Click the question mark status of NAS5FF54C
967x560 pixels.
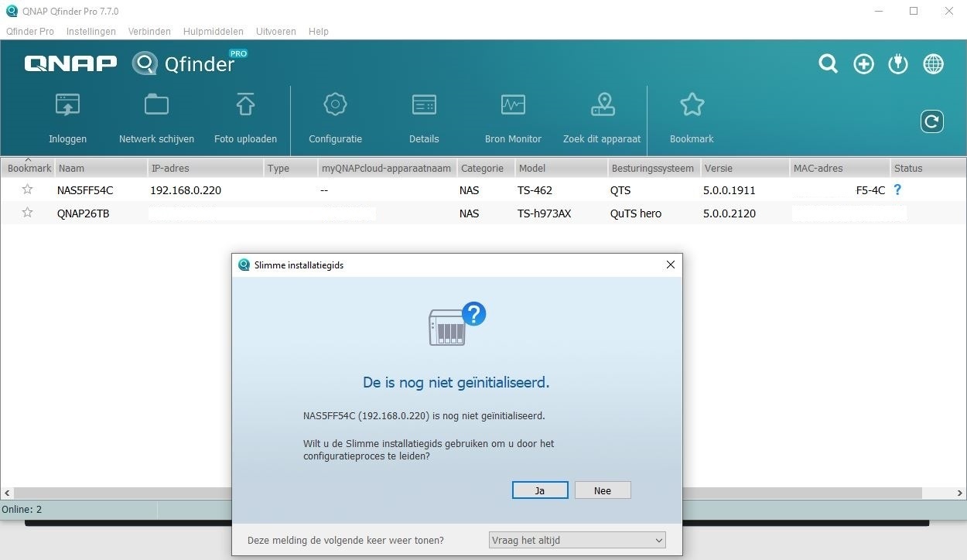click(897, 190)
